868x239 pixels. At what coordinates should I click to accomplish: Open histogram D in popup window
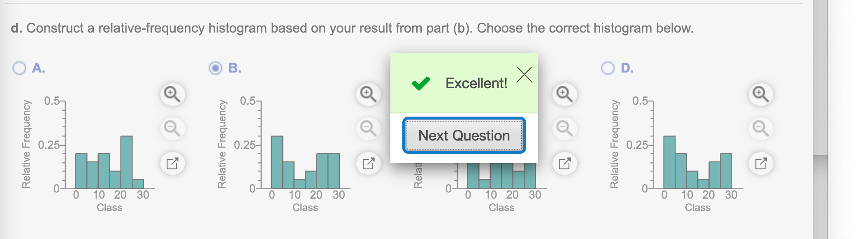pyautogui.click(x=761, y=163)
